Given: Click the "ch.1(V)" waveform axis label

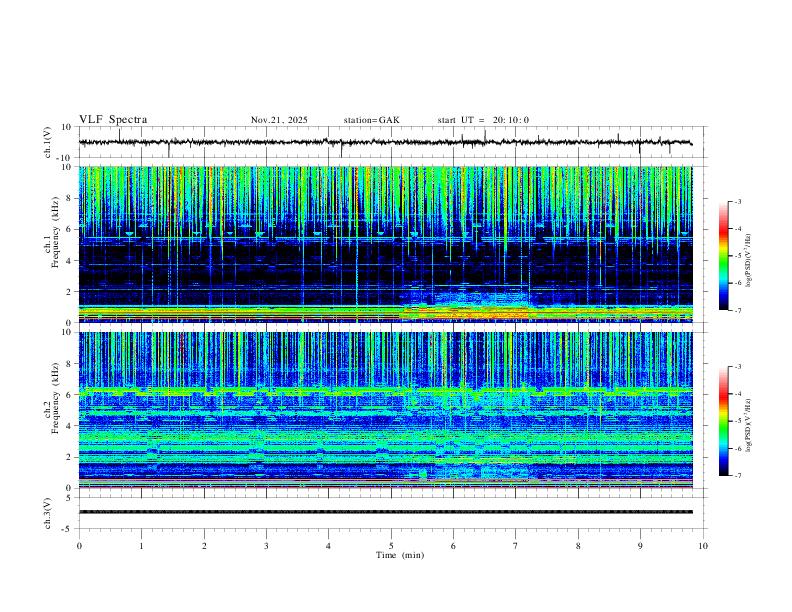Looking at the screenshot, I should [x=48, y=142].
